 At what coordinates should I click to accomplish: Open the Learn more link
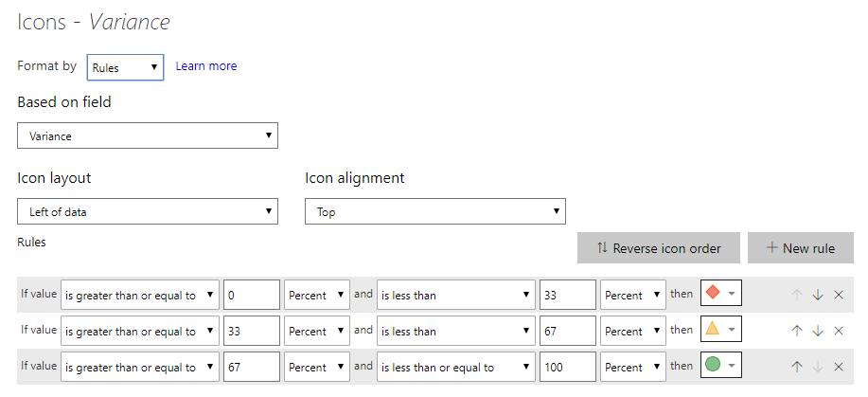point(206,66)
